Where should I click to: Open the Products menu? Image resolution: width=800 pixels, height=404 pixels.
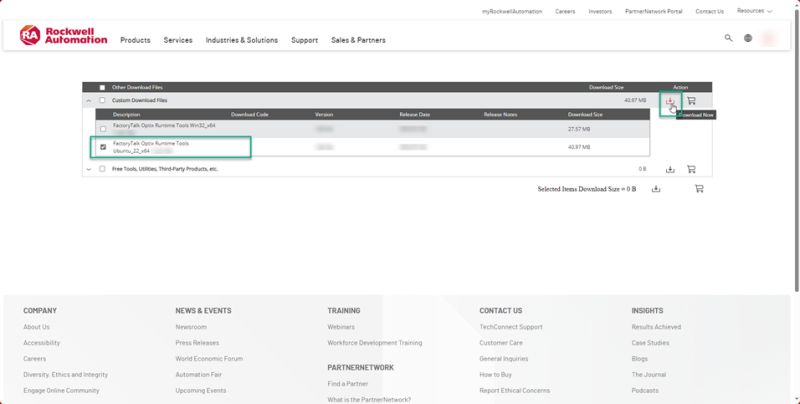click(x=135, y=40)
